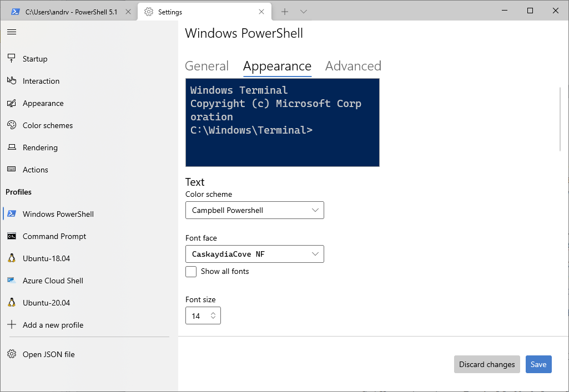
Task: Open the Color scheme dropdown
Action: tap(255, 210)
